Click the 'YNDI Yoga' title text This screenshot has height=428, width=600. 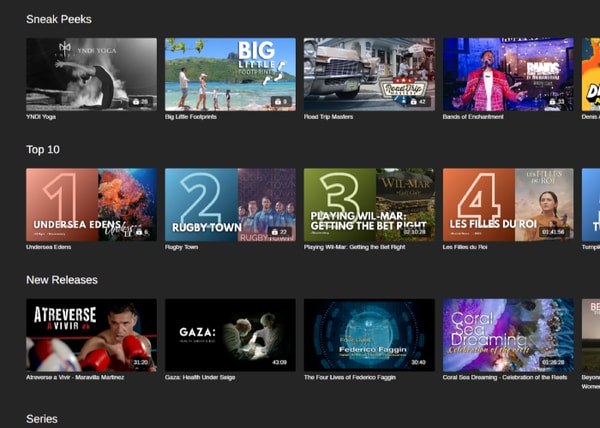pos(41,117)
